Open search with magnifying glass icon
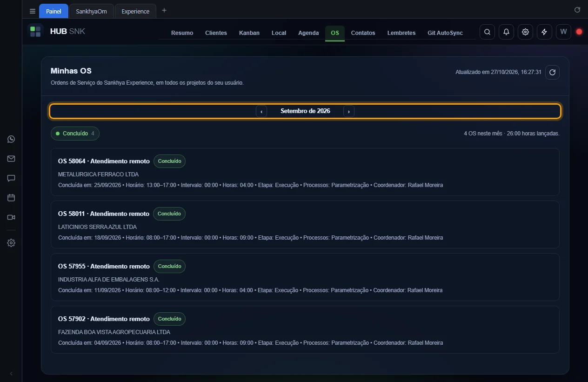588x382 pixels. point(487,32)
